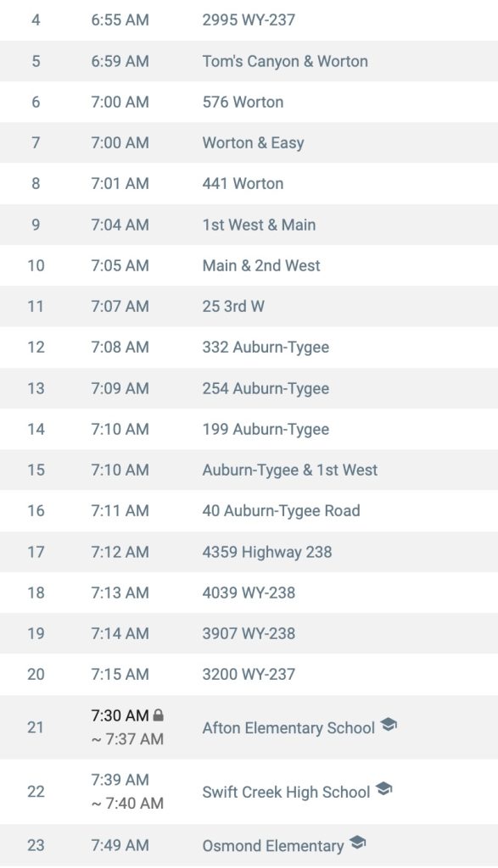Select Auburn-Tygee & 1st West stop
Viewport: 498px width, 868px height.
[x=249, y=470]
